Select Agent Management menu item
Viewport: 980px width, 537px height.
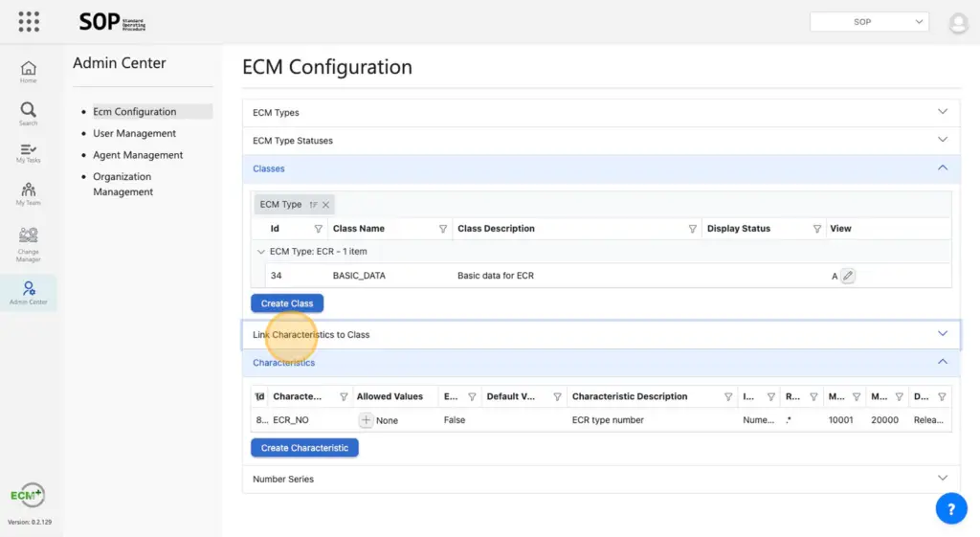coord(138,155)
